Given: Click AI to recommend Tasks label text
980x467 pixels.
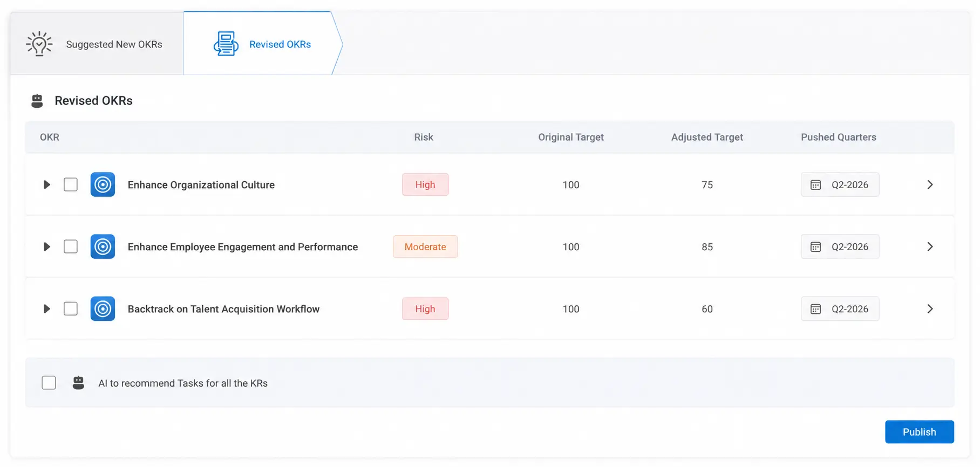Looking at the screenshot, I should (183, 383).
